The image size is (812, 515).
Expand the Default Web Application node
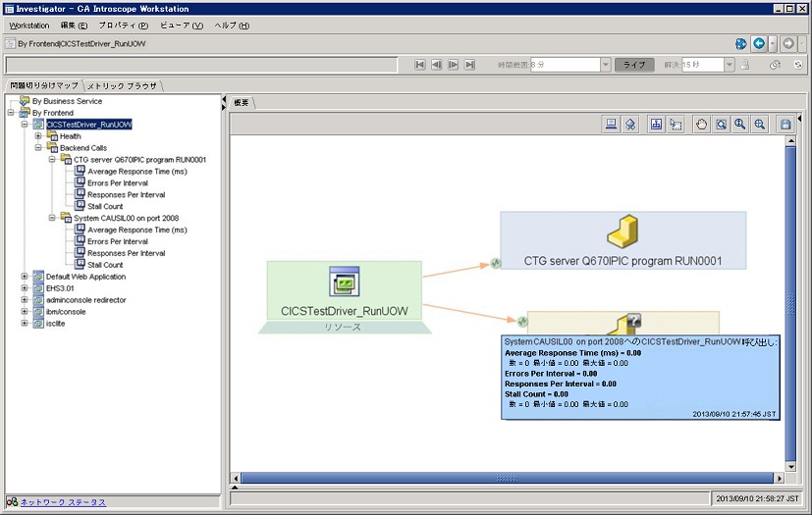coord(25,277)
